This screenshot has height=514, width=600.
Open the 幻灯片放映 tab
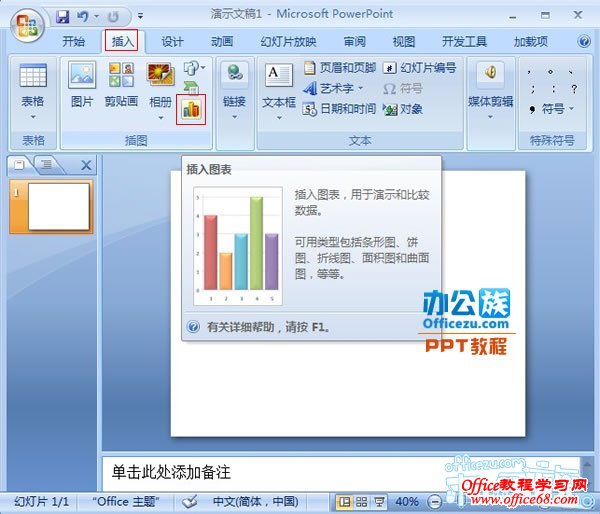[288, 41]
